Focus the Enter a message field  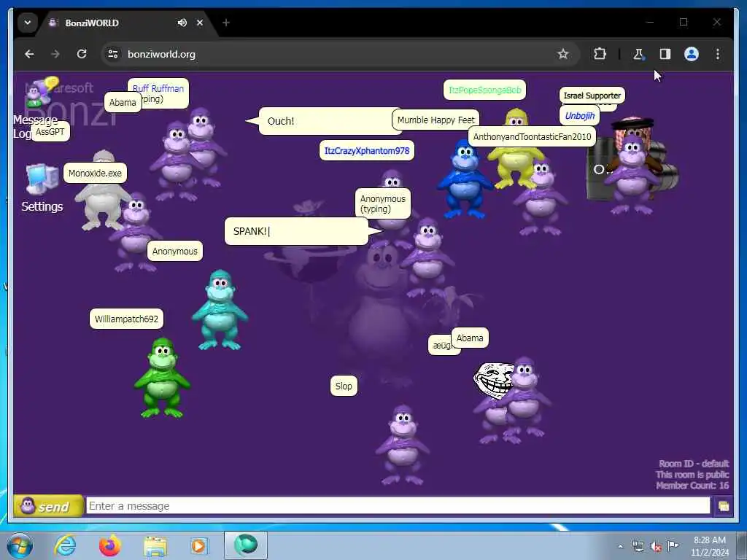tap(398, 506)
